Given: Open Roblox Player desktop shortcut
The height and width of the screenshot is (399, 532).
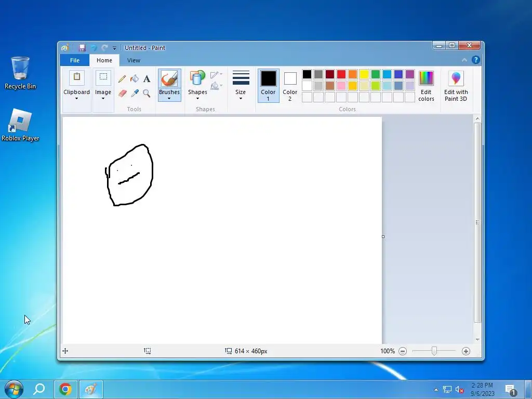Looking at the screenshot, I should pyautogui.click(x=20, y=125).
